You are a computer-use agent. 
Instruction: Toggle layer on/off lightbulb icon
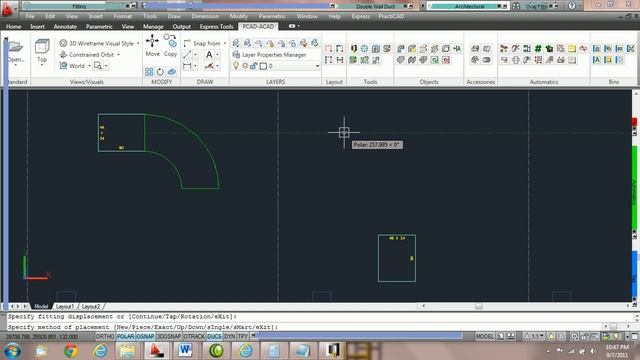236,66
